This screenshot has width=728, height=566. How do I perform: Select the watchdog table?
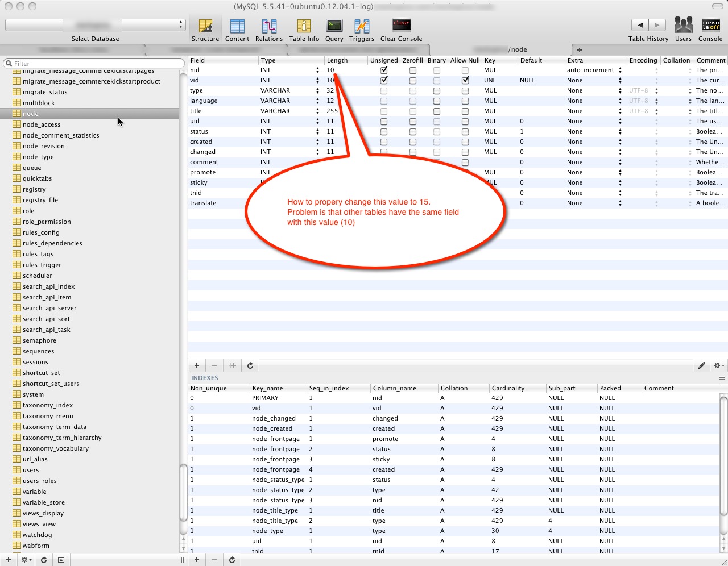pos(37,535)
